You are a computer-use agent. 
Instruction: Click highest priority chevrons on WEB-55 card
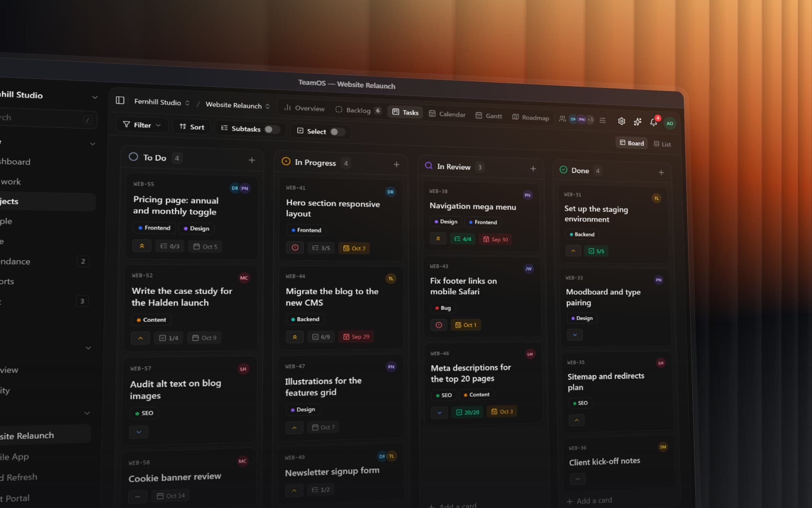tap(142, 246)
